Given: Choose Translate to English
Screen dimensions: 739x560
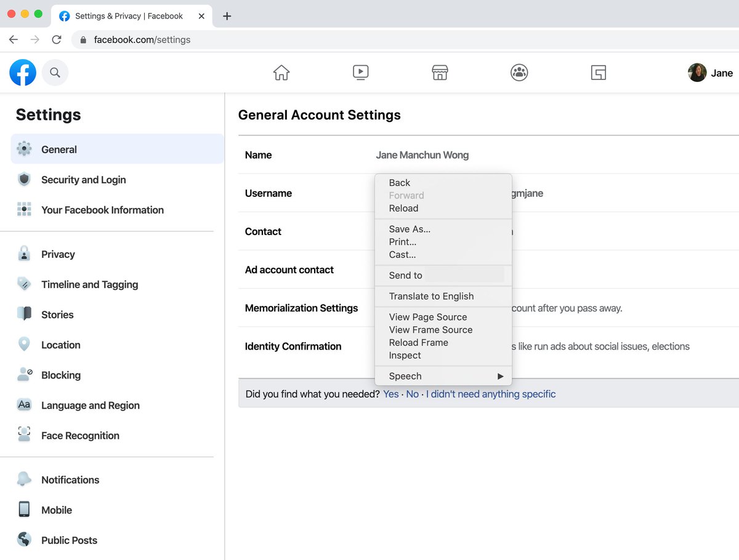Looking at the screenshot, I should click(x=443, y=296).
